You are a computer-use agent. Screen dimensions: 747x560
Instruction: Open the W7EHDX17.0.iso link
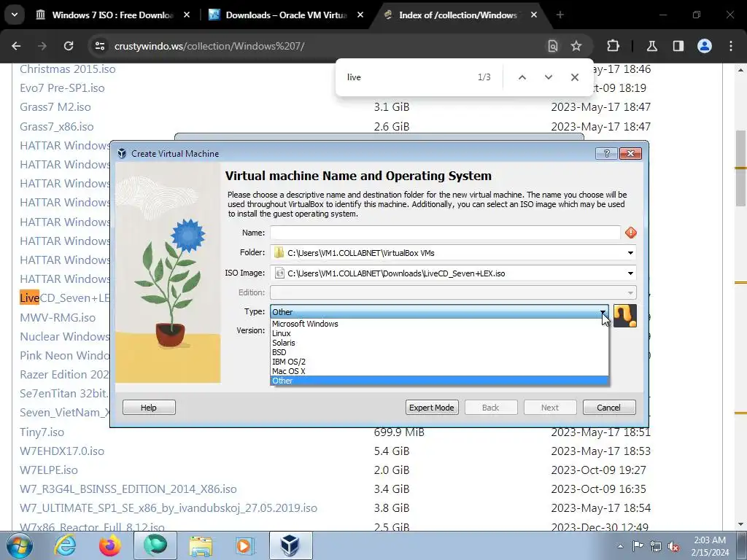tap(62, 451)
